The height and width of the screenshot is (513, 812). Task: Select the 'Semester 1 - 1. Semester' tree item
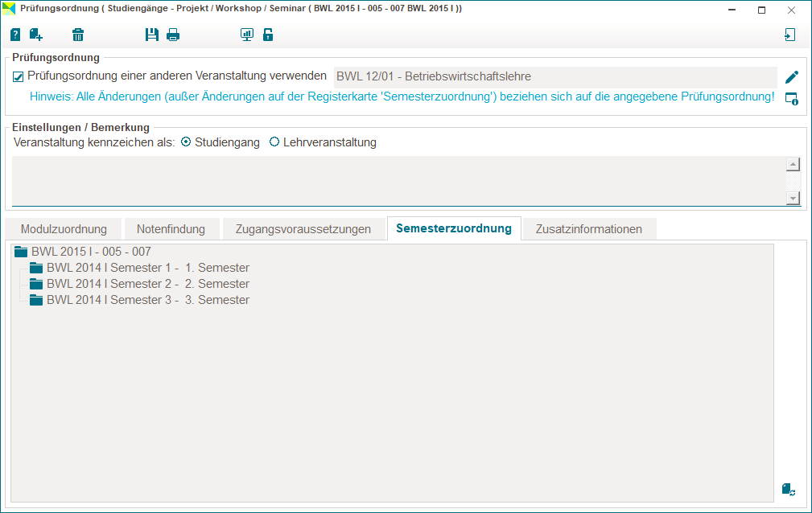click(x=147, y=268)
